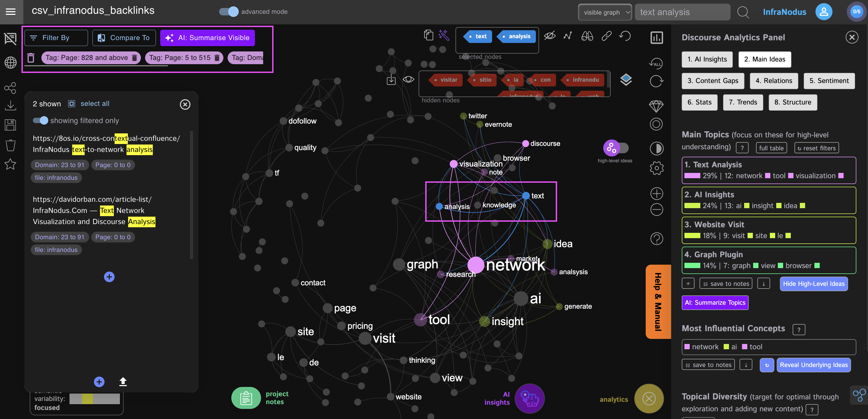Viewport: 868px width, 419px height.
Task: Click the undo arrow icon above the graph
Action: tap(625, 36)
